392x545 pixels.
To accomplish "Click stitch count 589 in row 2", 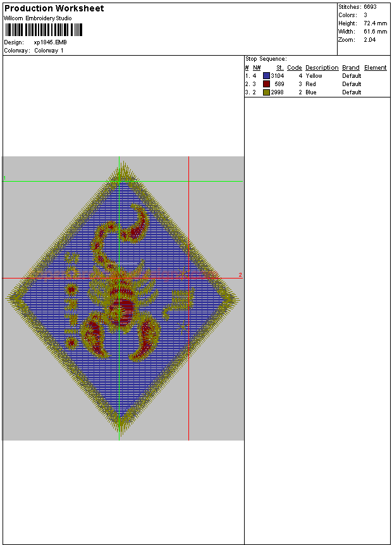I will point(279,84).
